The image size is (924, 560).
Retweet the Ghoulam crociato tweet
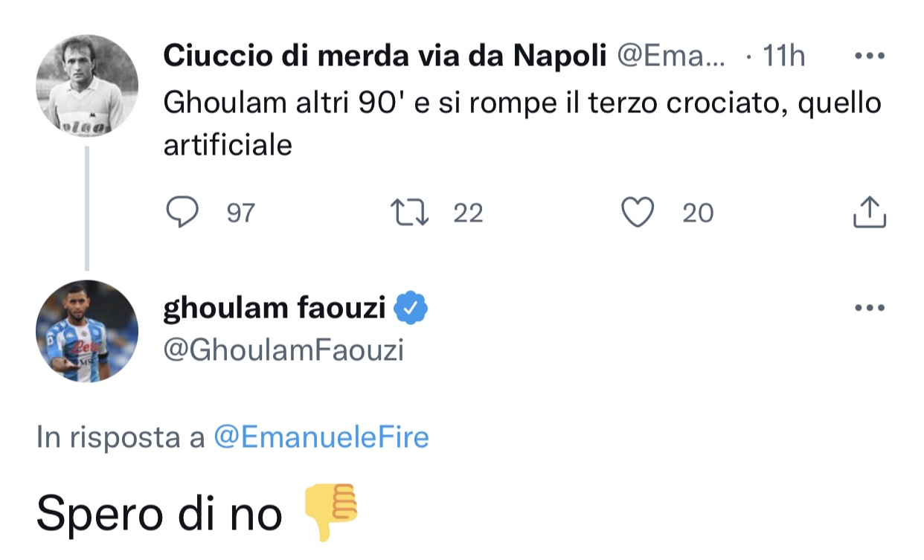[411, 213]
